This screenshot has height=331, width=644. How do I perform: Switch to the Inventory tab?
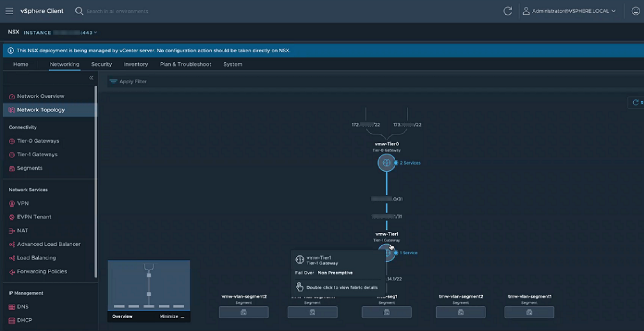tap(136, 64)
